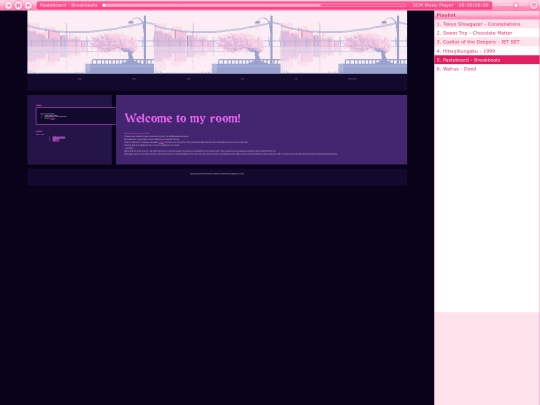The height and width of the screenshot is (405, 540).
Task: Play Hitsujibungaku - 1999
Action: (x=487, y=51)
